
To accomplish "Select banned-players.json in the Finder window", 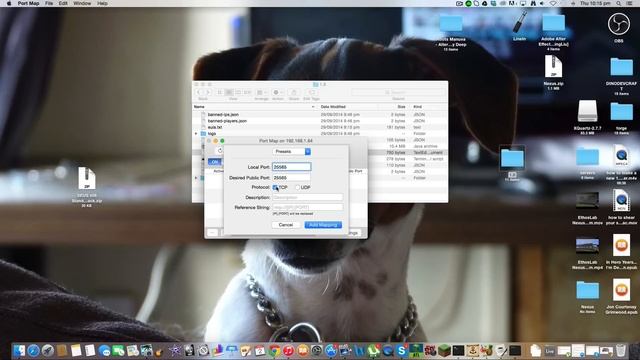I will tap(227, 121).
